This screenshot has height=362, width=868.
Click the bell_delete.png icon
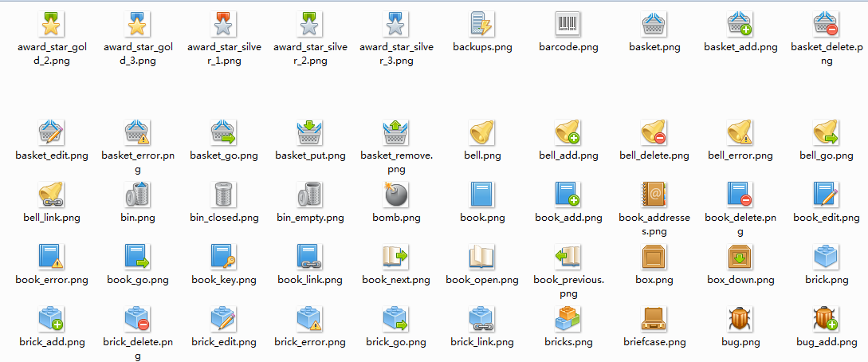[x=654, y=132]
